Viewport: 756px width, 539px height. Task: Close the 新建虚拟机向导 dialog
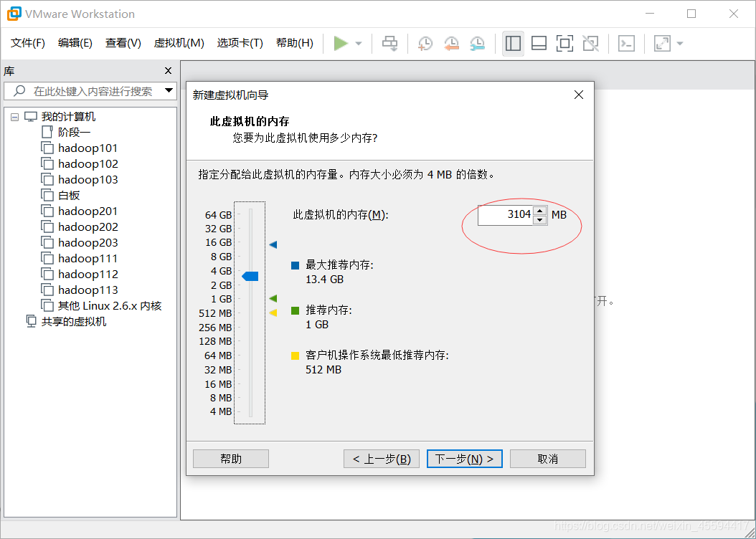tap(579, 95)
